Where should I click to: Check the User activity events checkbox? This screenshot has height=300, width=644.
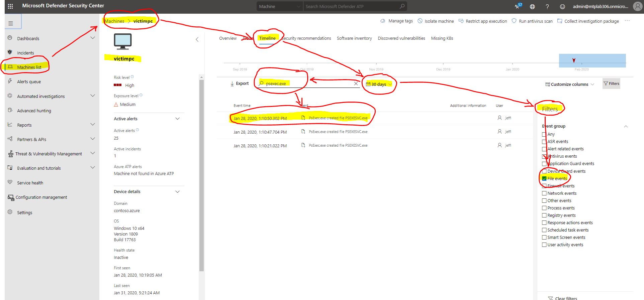544,245
